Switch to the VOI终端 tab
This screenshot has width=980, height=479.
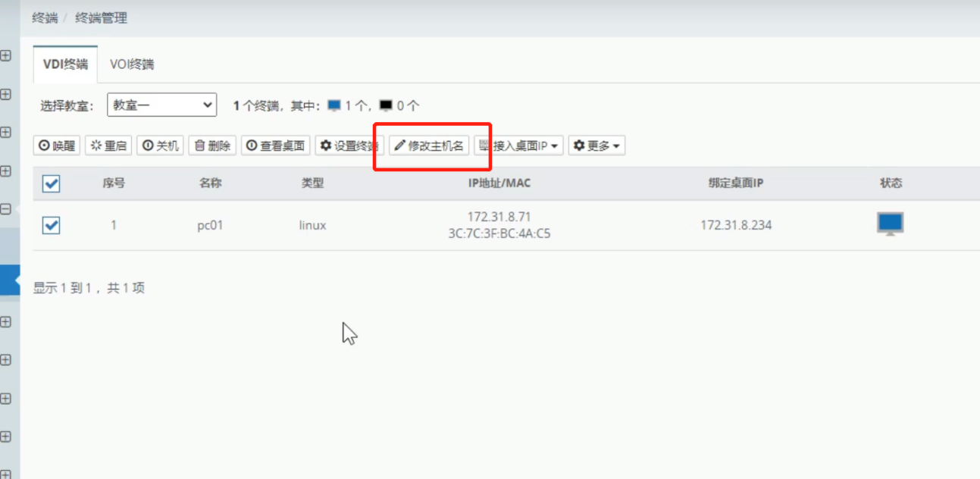(132, 64)
